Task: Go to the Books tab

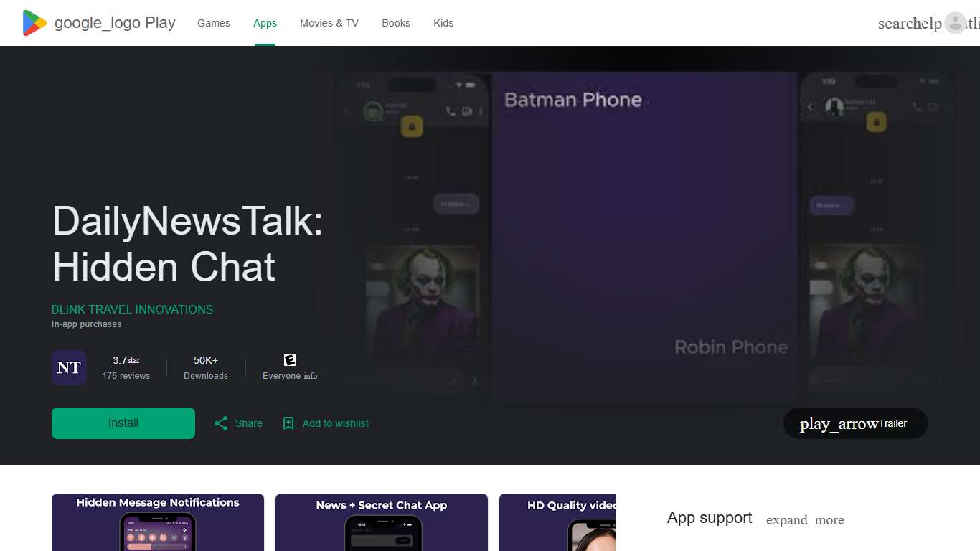Action: click(x=395, y=23)
